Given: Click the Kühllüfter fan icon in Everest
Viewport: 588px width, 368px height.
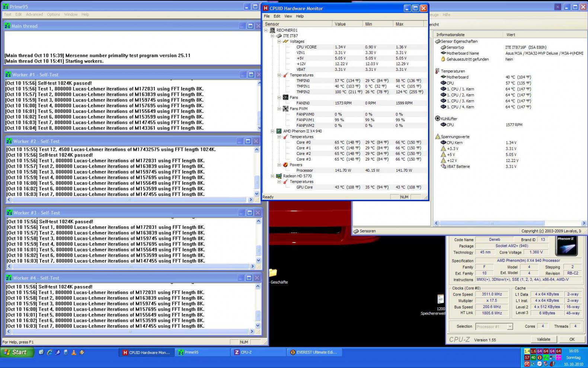Looking at the screenshot, I should (438, 119).
